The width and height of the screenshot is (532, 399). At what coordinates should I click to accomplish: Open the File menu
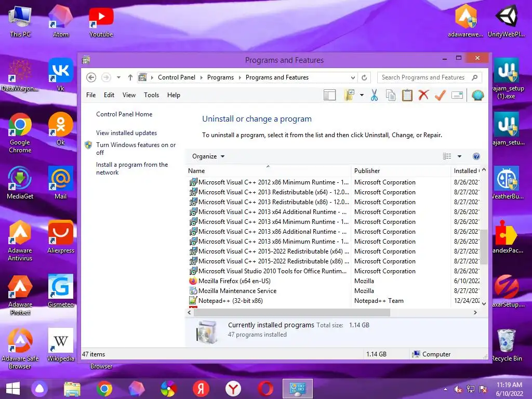tap(91, 95)
